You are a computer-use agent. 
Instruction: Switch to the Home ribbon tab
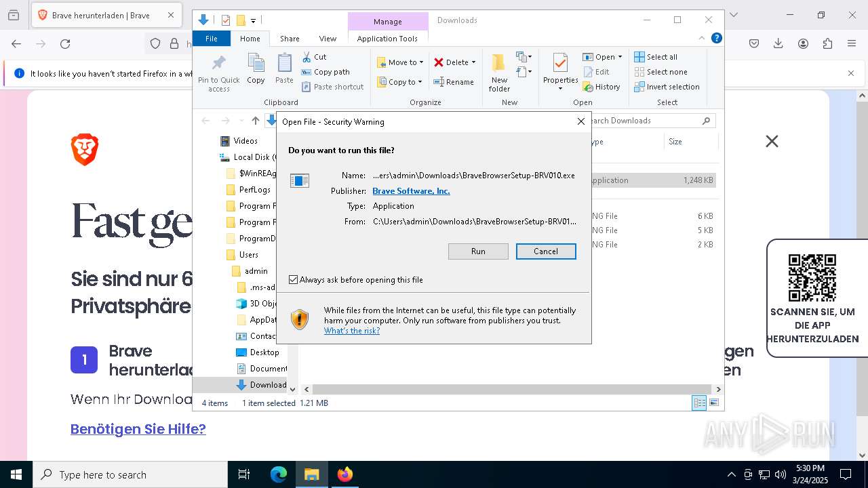click(x=250, y=39)
